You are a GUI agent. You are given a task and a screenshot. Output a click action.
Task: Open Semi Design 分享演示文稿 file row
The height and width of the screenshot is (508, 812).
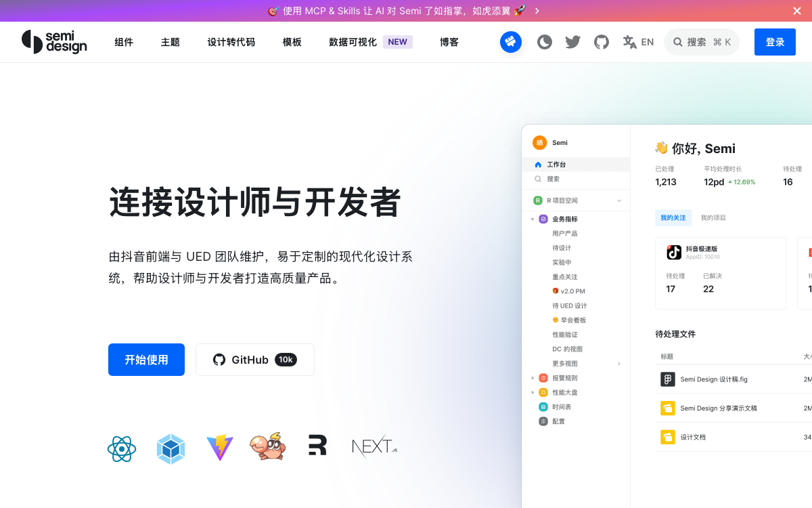pyautogui.click(x=734, y=408)
